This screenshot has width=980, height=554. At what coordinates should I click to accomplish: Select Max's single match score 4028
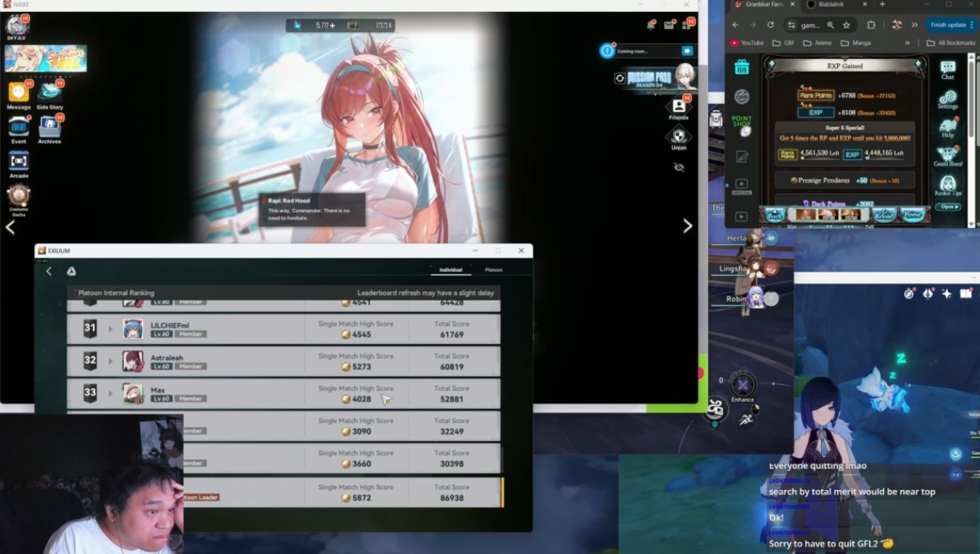click(x=361, y=399)
